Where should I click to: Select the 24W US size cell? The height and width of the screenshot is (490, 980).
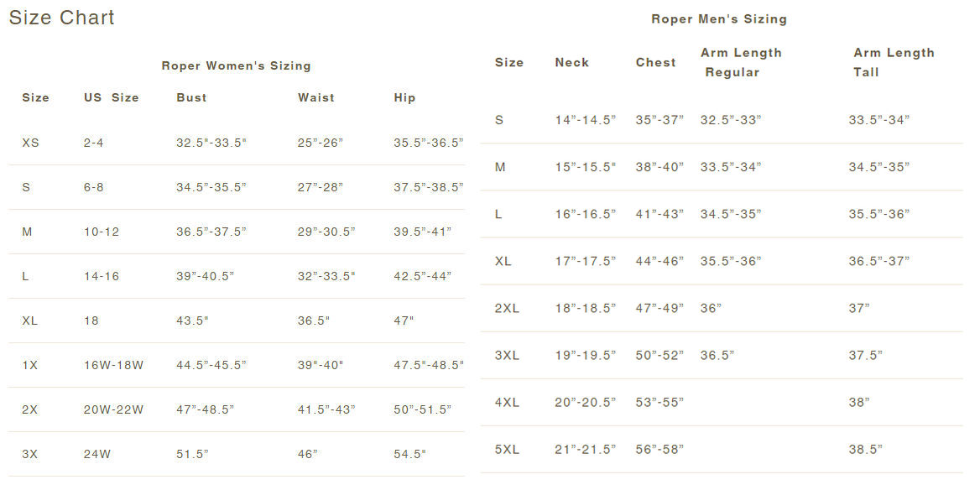[96, 454]
